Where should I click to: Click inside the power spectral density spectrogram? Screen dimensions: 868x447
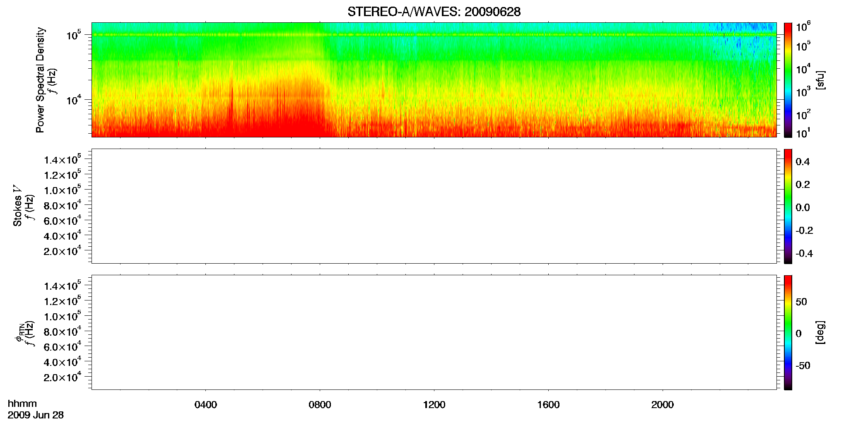coord(434,80)
